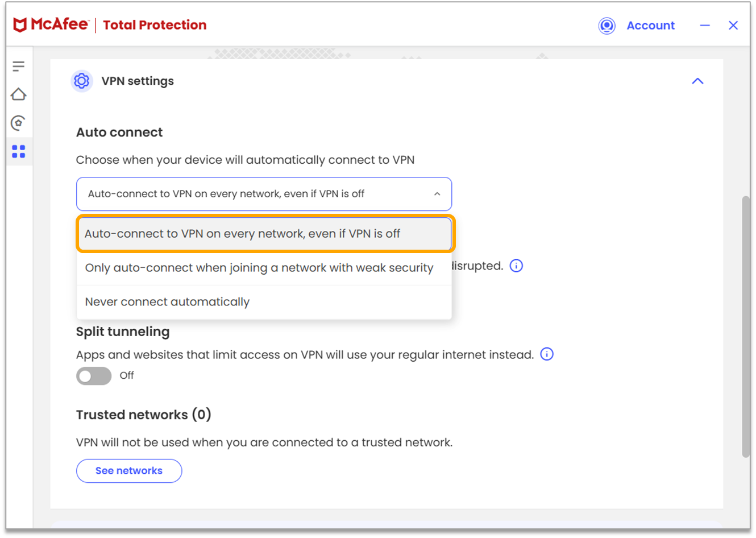Open the protection score icon
Viewport: 756px width, 538px height.
(19, 123)
